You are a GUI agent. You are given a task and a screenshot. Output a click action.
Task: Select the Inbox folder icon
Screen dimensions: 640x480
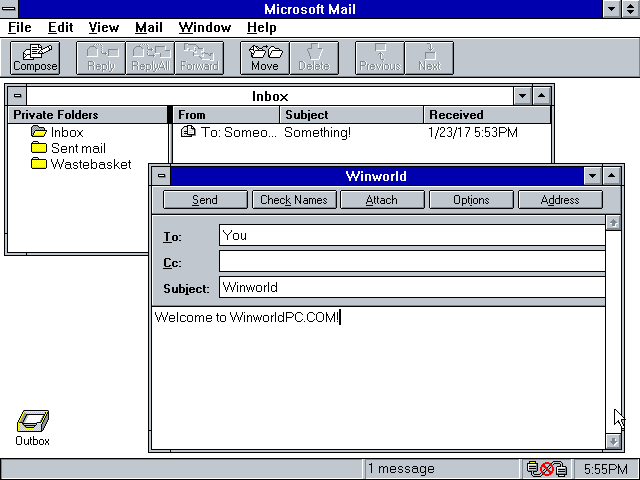click(39, 131)
